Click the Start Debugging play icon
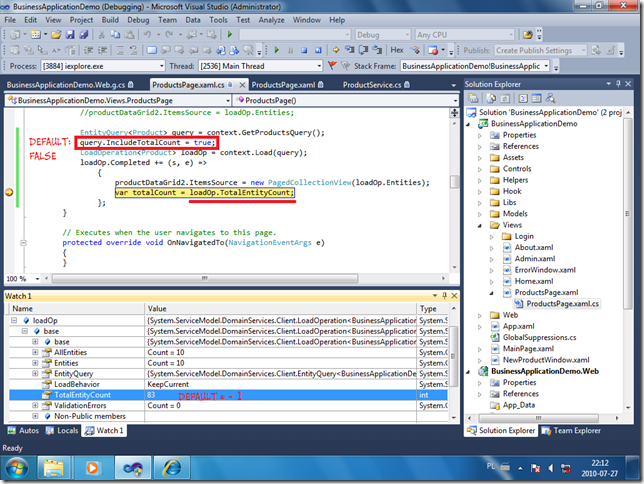This screenshot has height=484, width=644. point(230,35)
